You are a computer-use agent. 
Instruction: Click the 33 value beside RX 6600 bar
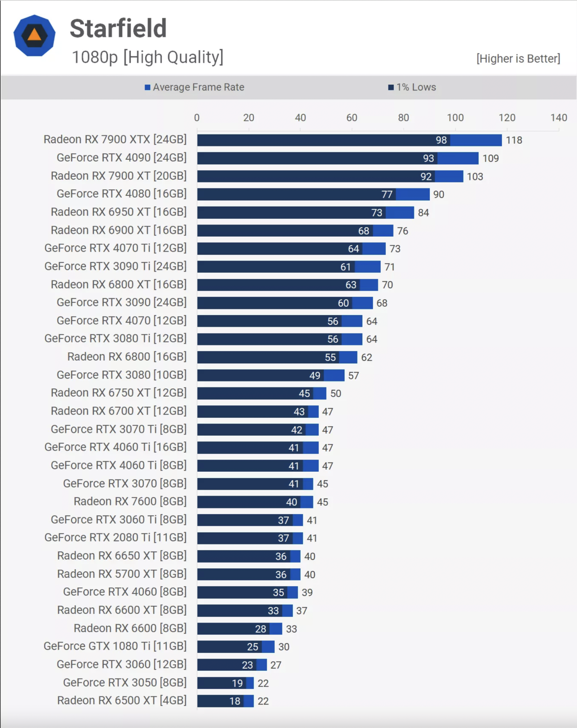[292, 629]
